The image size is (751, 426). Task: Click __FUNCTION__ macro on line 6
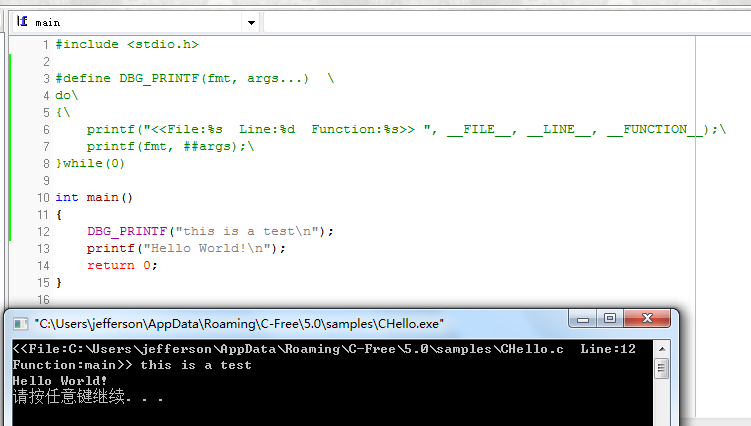[x=655, y=129]
